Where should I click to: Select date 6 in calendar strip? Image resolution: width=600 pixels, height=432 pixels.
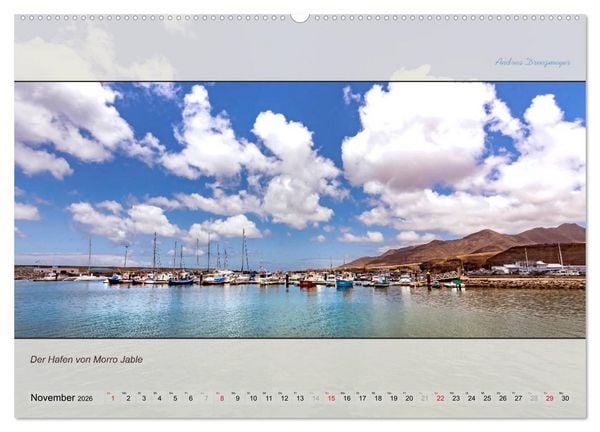pyautogui.click(x=191, y=398)
